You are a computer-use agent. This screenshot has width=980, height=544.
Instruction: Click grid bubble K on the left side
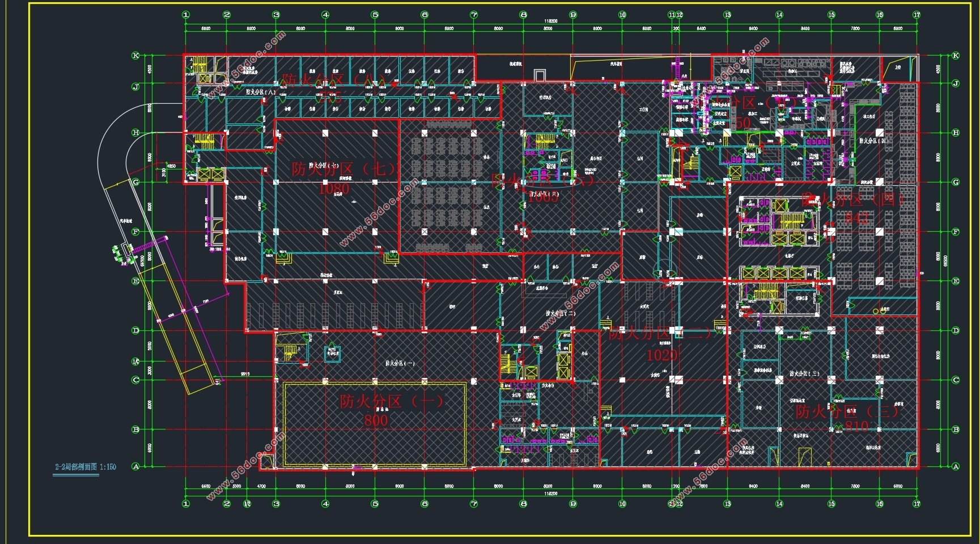[x=135, y=56]
